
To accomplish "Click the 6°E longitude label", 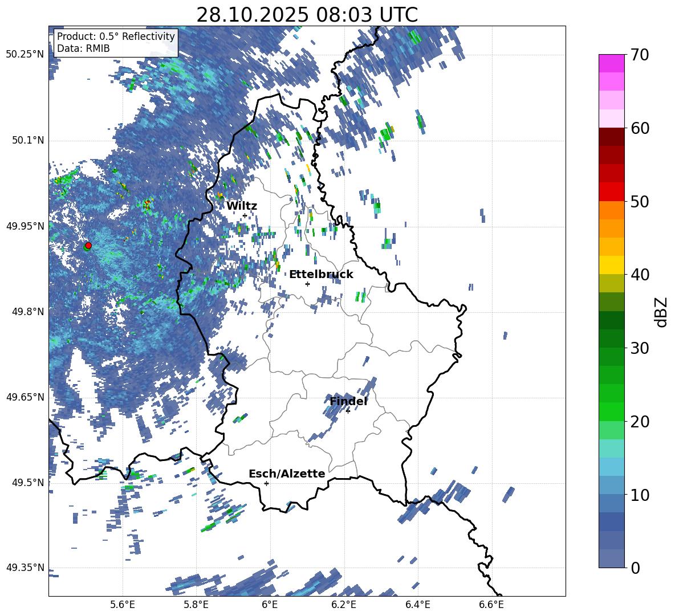I will click(x=270, y=605).
